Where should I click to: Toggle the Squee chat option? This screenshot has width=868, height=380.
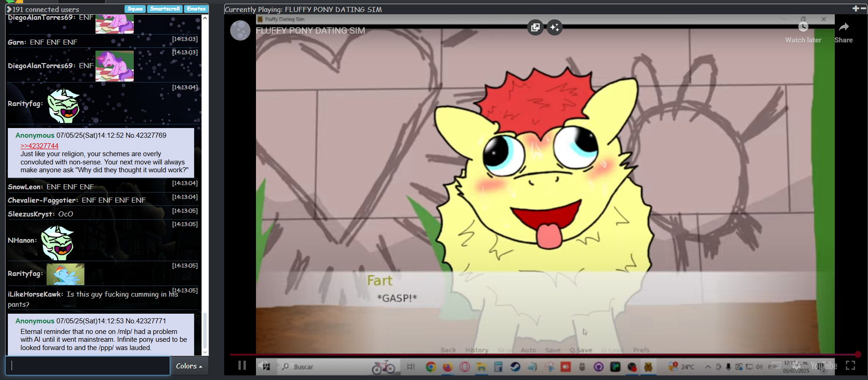click(x=135, y=9)
